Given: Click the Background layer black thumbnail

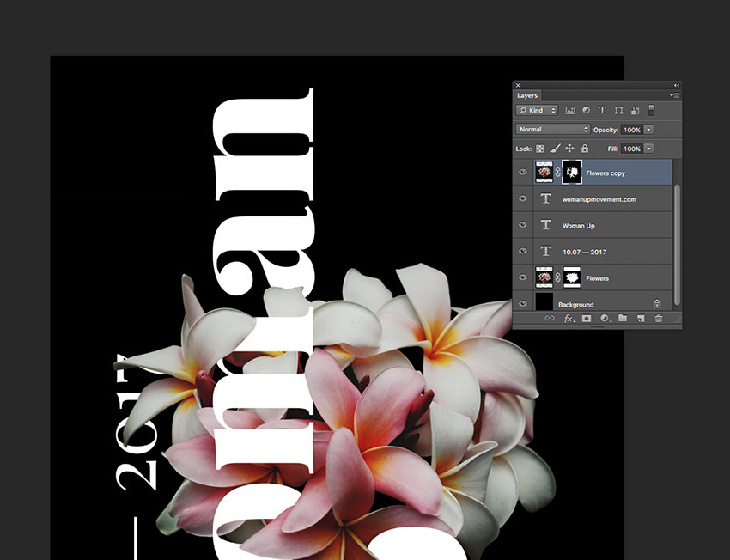Looking at the screenshot, I should click(544, 302).
